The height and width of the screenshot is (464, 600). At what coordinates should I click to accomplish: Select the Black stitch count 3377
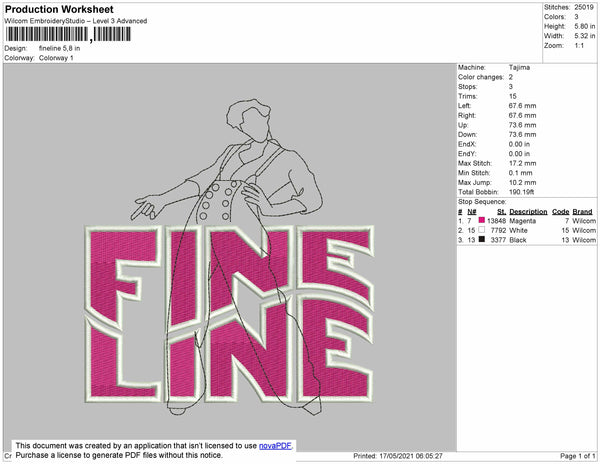(x=498, y=240)
